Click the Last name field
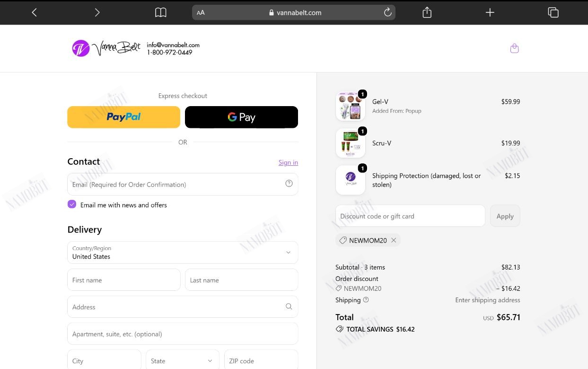The height and width of the screenshot is (369, 588). (241, 280)
